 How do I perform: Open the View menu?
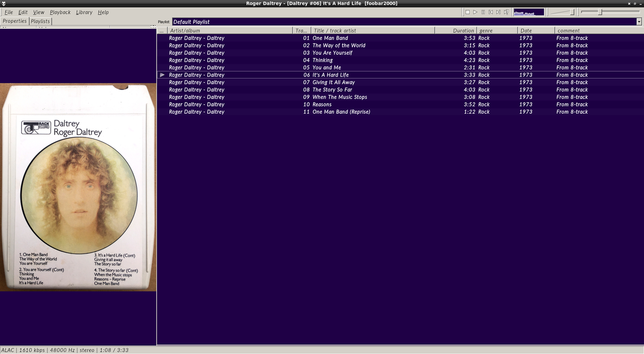(x=39, y=12)
